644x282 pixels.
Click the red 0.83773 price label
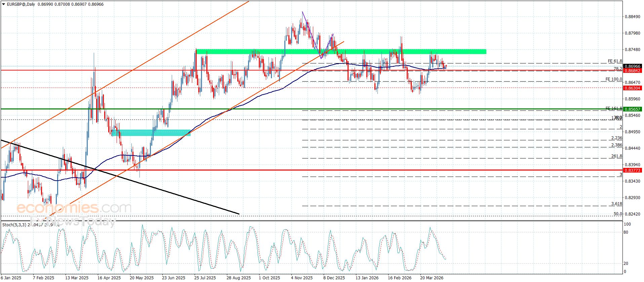(632, 171)
